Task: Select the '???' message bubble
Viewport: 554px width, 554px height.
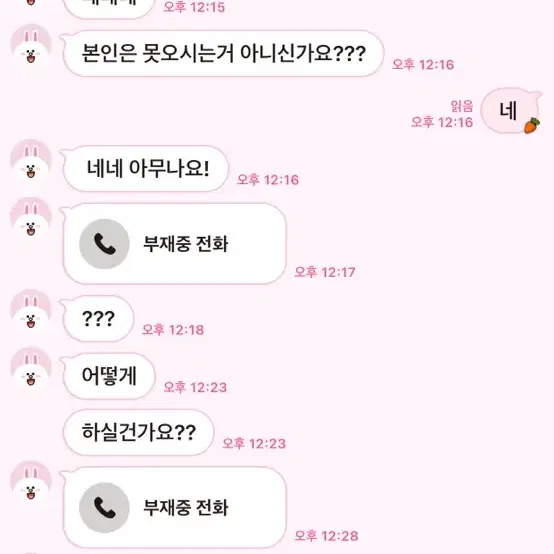Action: (98, 319)
